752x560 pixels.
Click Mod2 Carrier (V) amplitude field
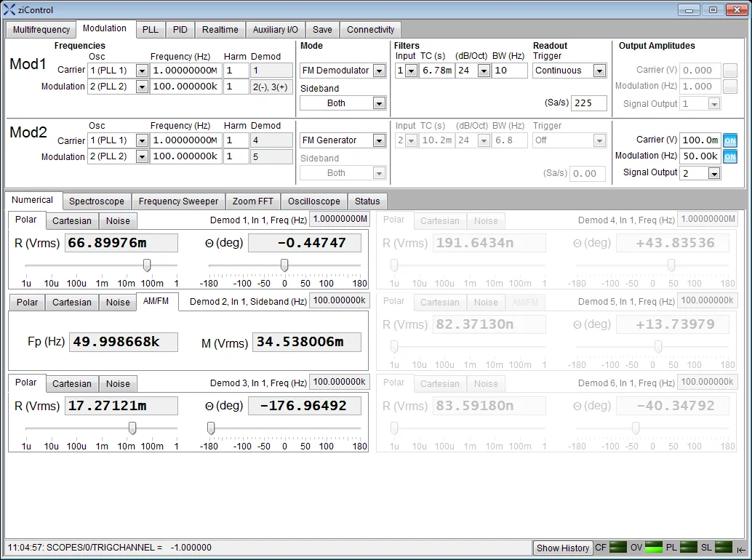tap(700, 140)
